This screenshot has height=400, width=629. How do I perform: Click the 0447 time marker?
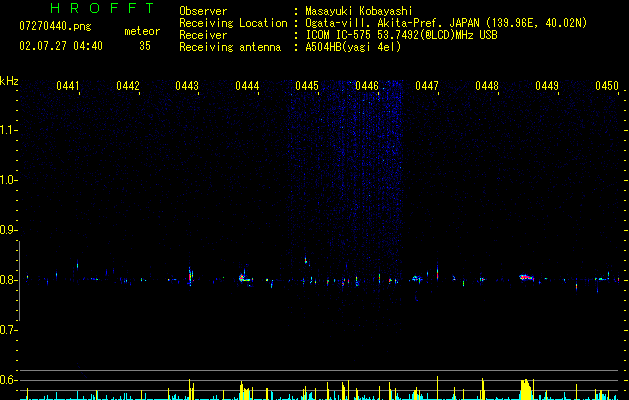[427, 86]
